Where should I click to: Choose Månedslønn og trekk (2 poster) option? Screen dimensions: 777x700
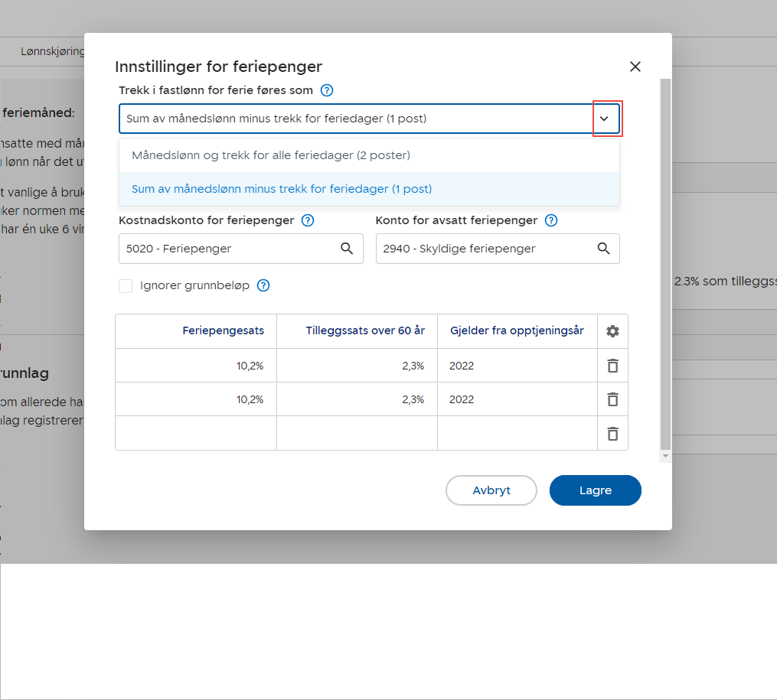(271, 155)
